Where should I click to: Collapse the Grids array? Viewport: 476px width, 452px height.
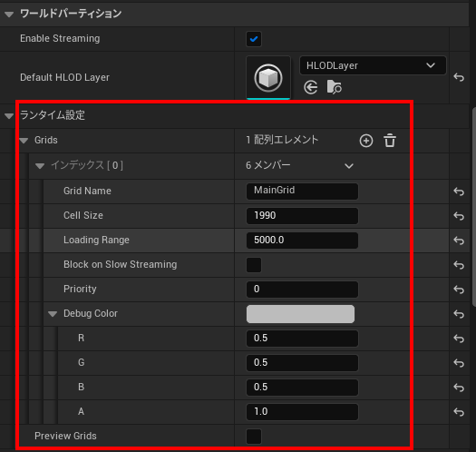click(24, 141)
